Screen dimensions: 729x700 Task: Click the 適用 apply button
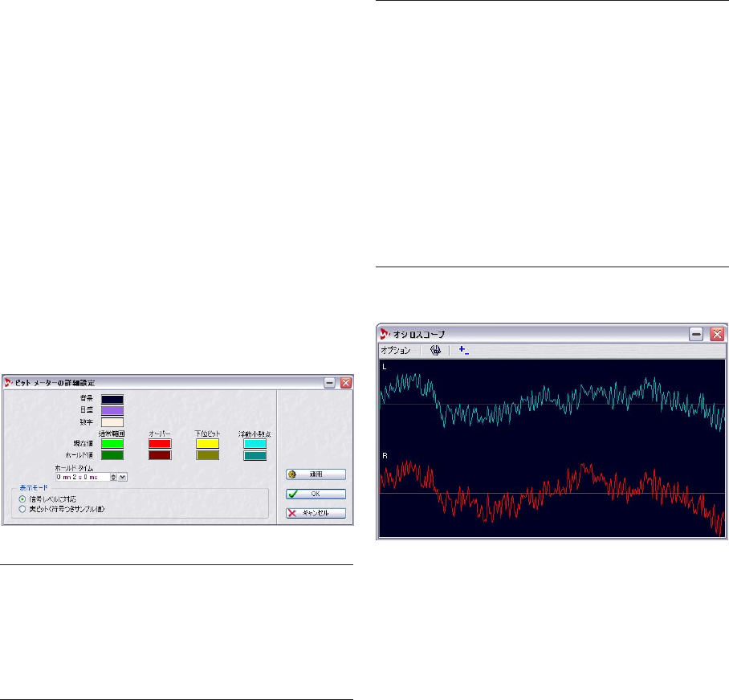(x=316, y=474)
